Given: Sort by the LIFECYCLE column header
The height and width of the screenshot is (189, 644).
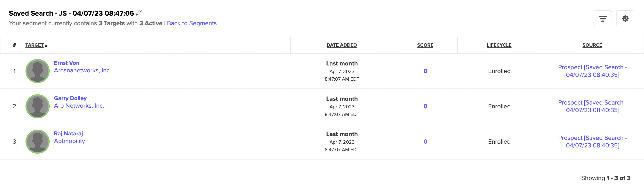Looking at the screenshot, I should 499,45.
